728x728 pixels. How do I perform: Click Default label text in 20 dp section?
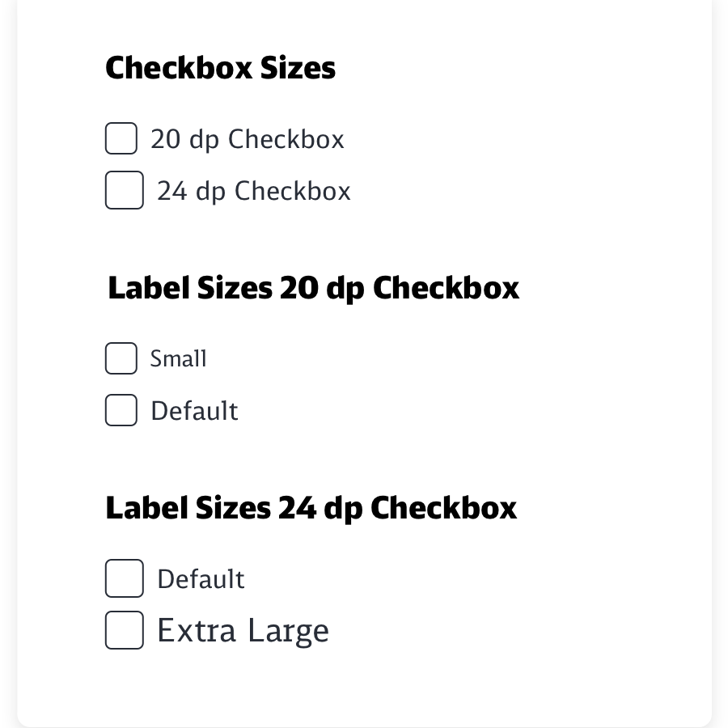click(194, 411)
